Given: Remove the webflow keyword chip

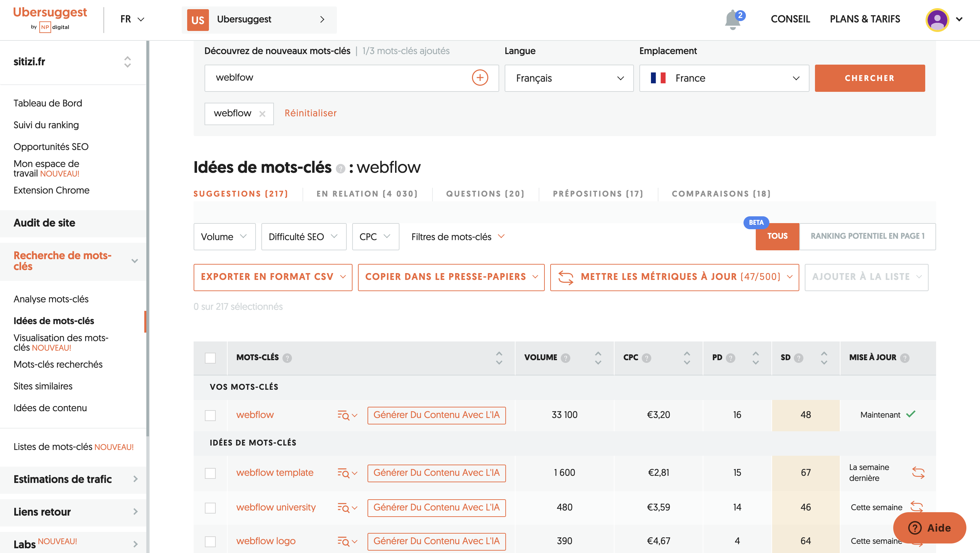Looking at the screenshot, I should (262, 113).
